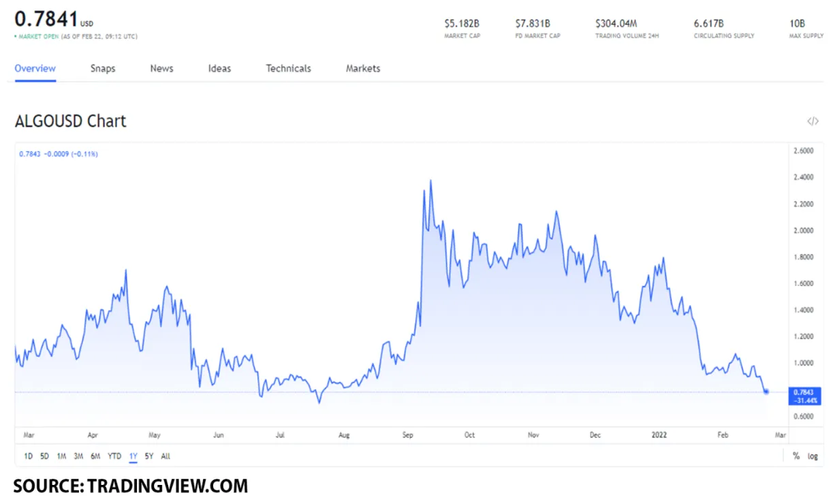Screen dimensions: 831x504
Task: Choose the 3M chart interval
Action: [x=78, y=456]
